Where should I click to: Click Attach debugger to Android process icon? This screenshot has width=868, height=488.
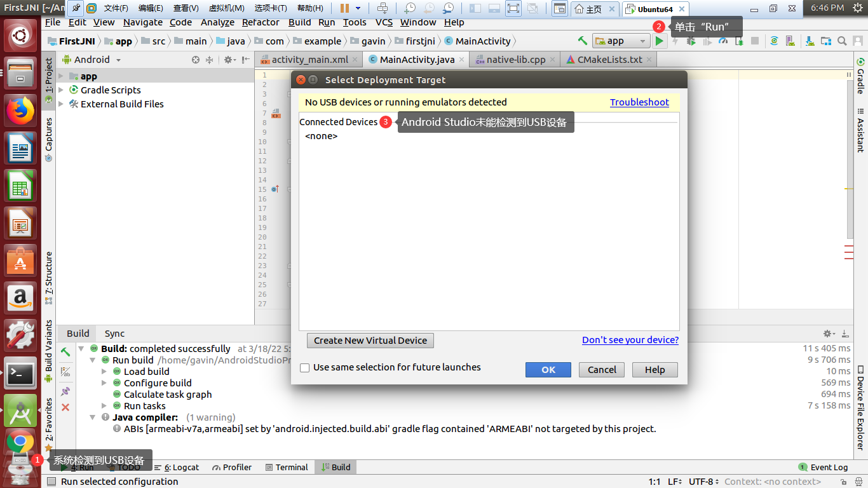[739, 41]
